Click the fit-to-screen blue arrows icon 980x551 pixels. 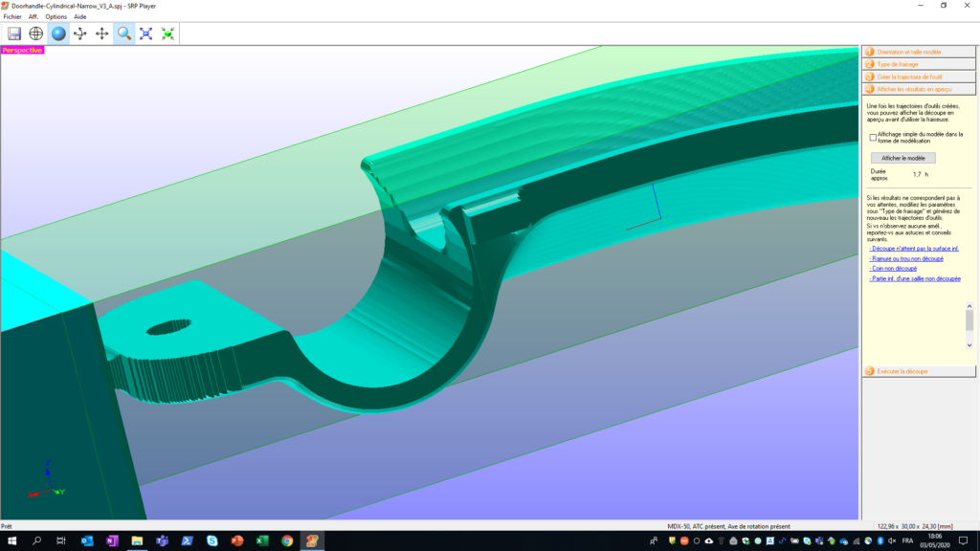(145, 33)
